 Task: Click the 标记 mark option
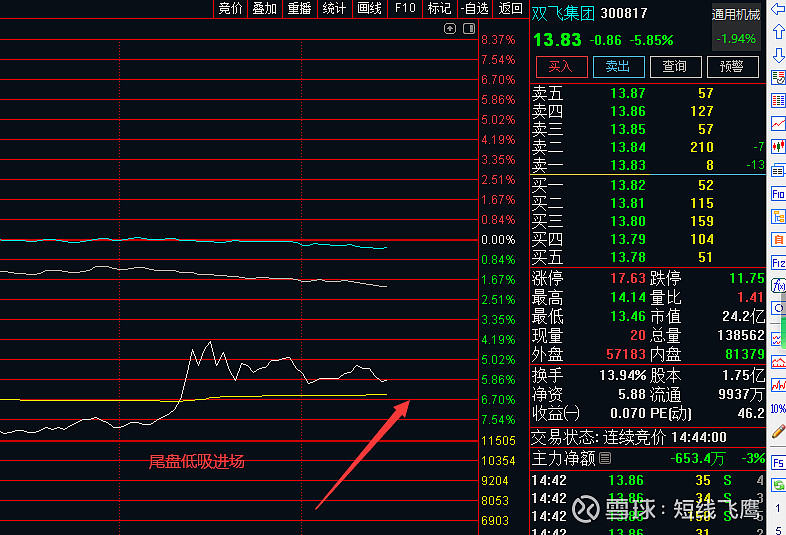pos(440,9)
